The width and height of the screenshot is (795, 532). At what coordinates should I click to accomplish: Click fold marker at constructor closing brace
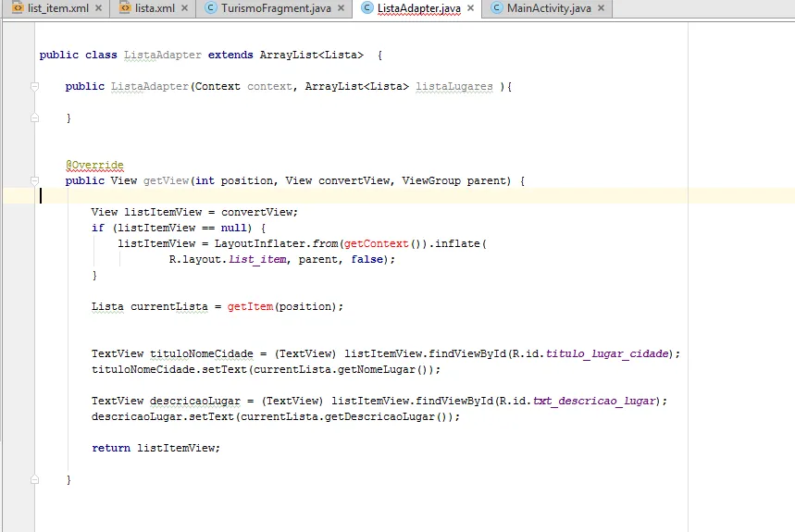point(34,118)
